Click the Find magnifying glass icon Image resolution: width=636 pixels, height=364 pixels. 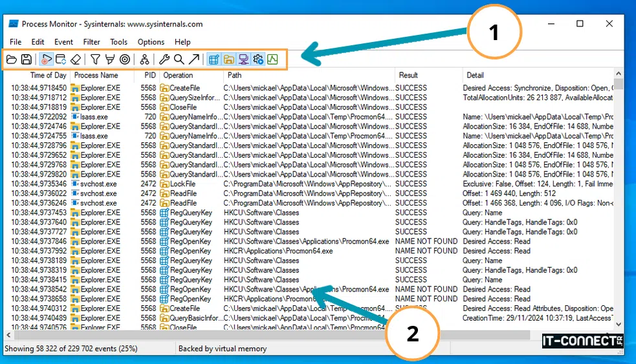179,59
